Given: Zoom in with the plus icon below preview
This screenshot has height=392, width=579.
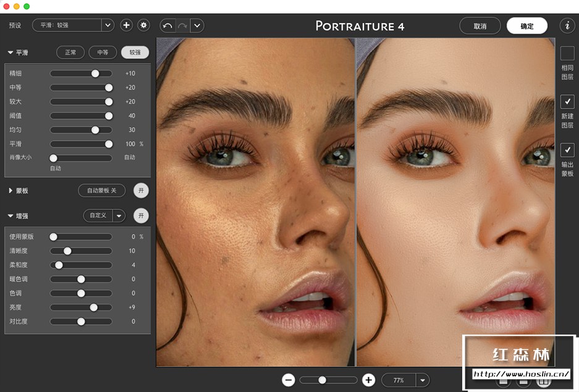Looking at the screenshot, I should [x=368, y=380].
